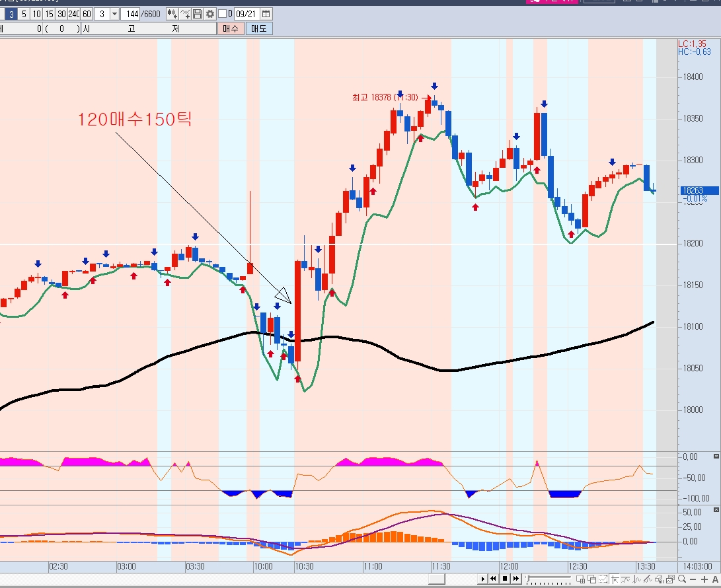
Task: Toggle the D checkbox next to date
Action: 222,13
